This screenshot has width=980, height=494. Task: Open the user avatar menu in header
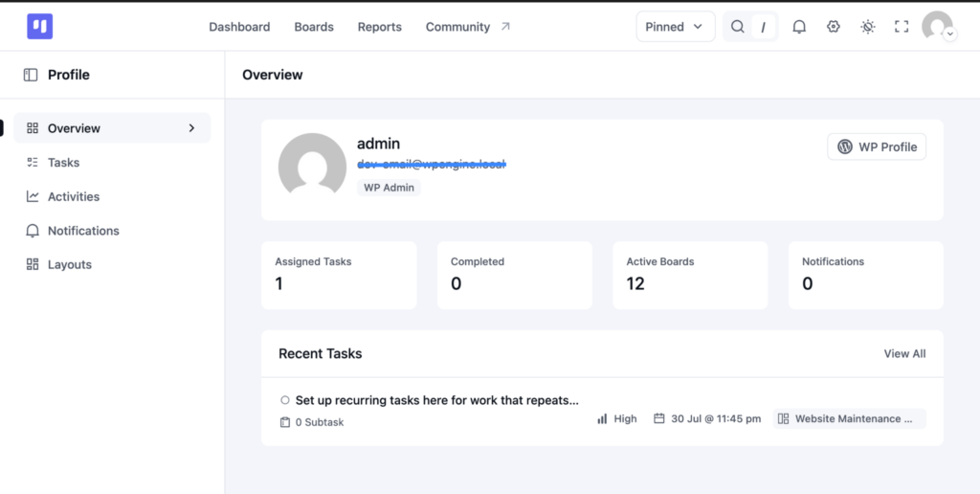[x=937, y=26]
